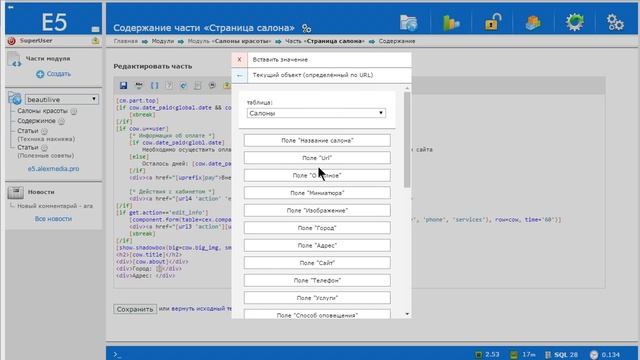Viewport: 640px width, 360px height.
Task: Click the stacked boxes icon in header
Action: (x=533, y=23)
